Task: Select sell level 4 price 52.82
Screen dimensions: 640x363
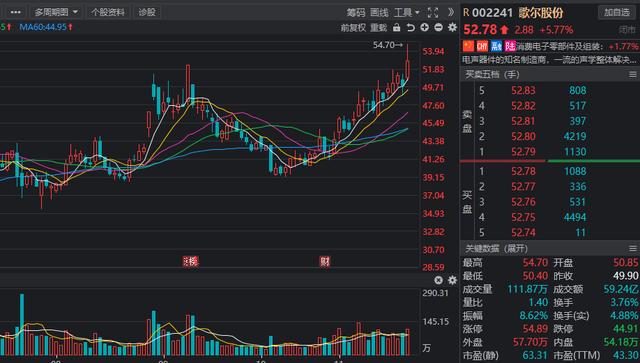Action: (x=523, y=106)
